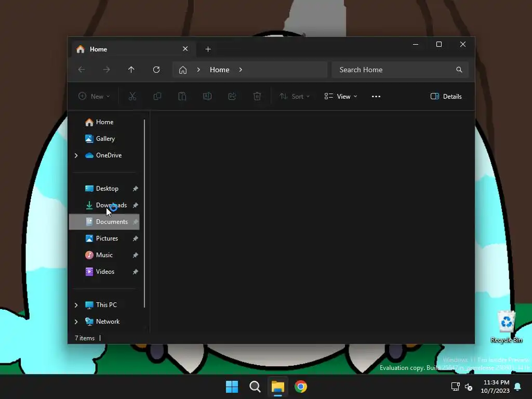Open the pinned Documents folder

(x=104, y=221)
